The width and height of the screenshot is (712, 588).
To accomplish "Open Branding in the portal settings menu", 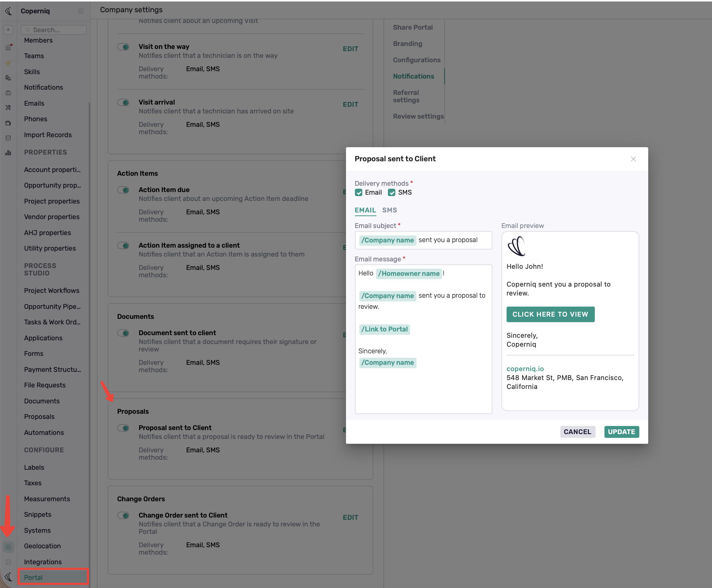I will click(x=408, y=44).
